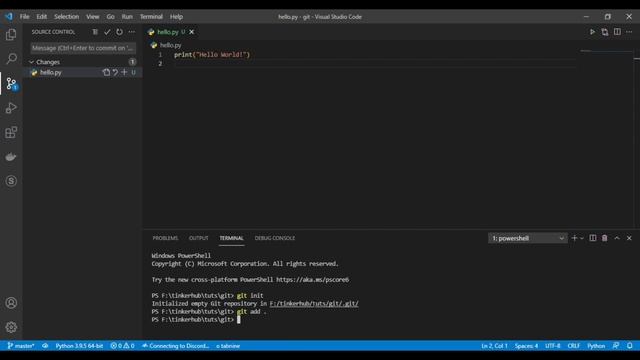
Task: Open the Edit menu
Action: tap(42, 17)
